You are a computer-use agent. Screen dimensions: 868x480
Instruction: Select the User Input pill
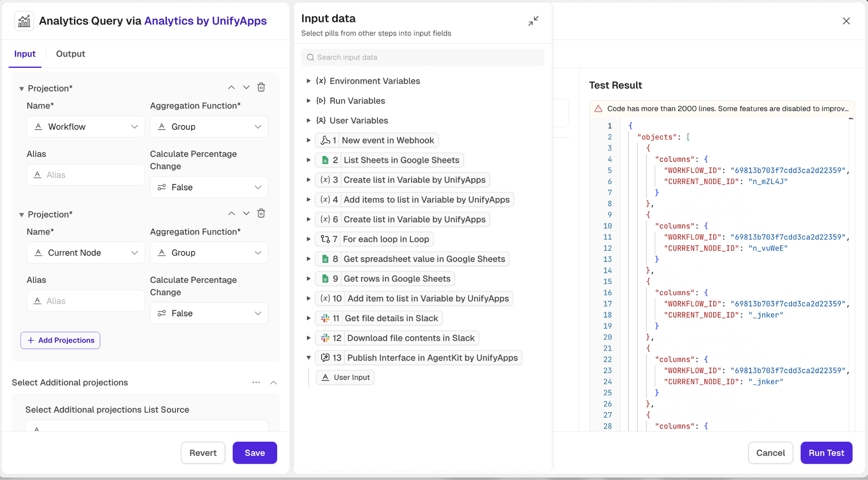pos(345,377)
